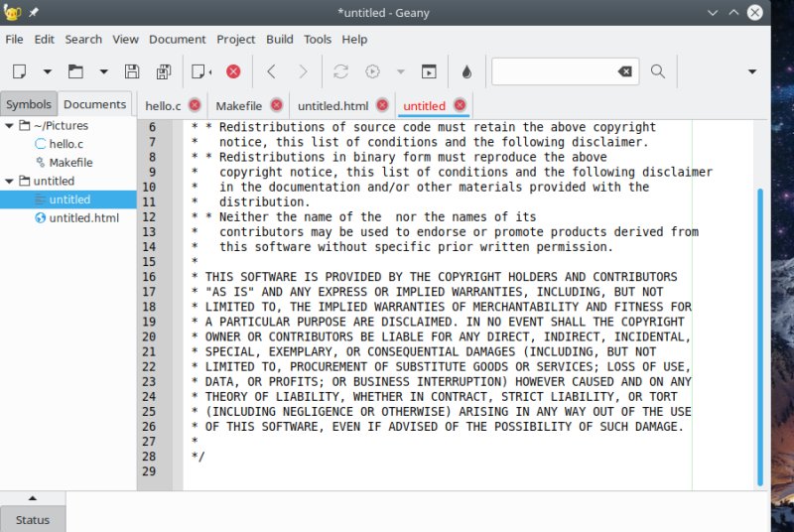
Task: Find the entered text with magnifier icon
Action: [658, 71]
